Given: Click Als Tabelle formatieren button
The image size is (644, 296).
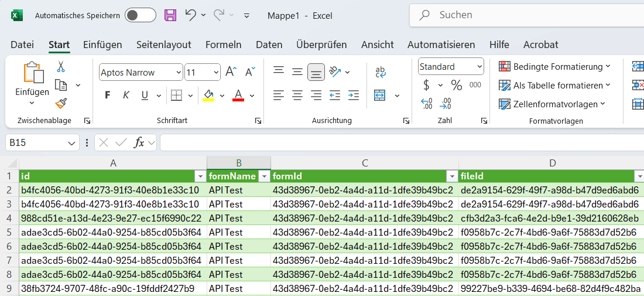Looking at the screenshot, I should pos(554,86).
